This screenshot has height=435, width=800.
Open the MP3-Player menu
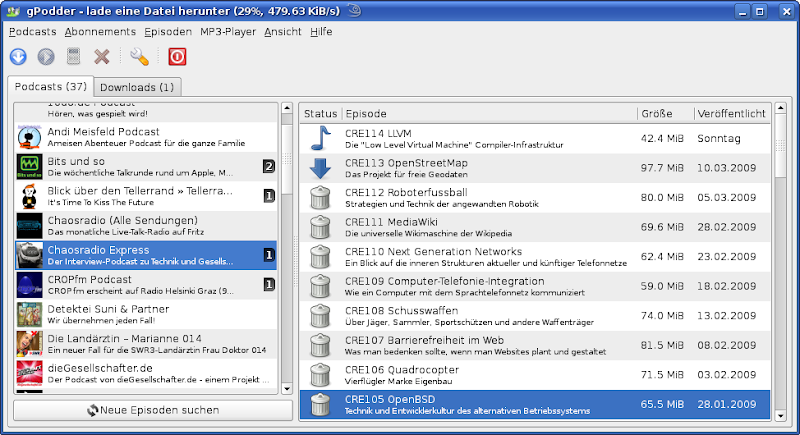tap(228, 32)
